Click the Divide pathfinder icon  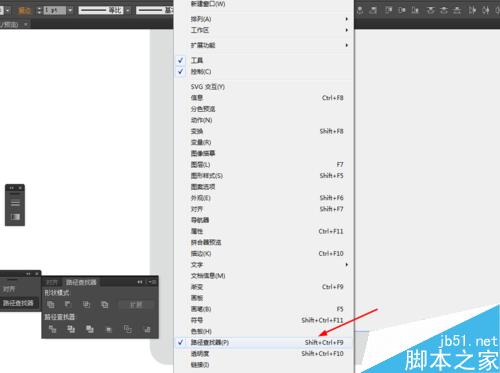[52, 329]
